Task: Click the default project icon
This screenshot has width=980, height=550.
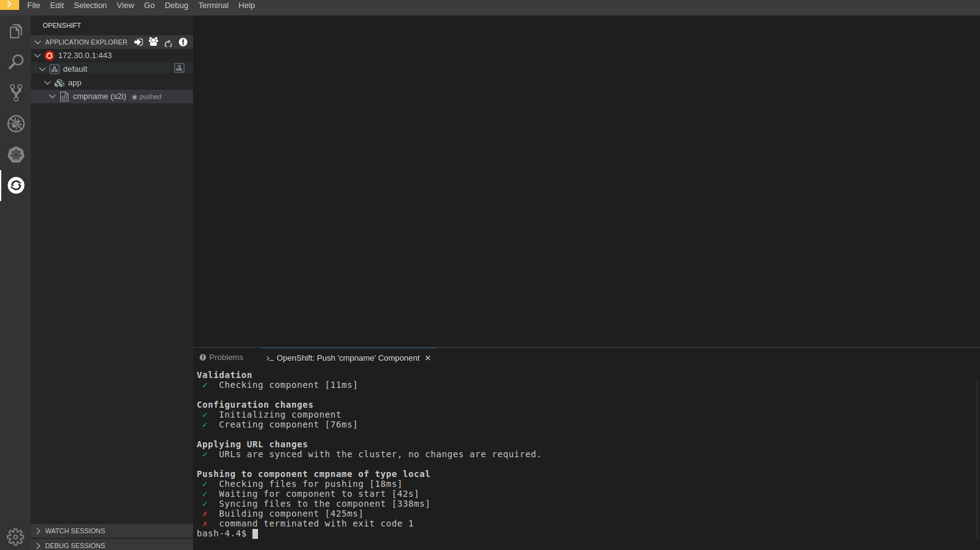Action: click(x=54, y=69)
